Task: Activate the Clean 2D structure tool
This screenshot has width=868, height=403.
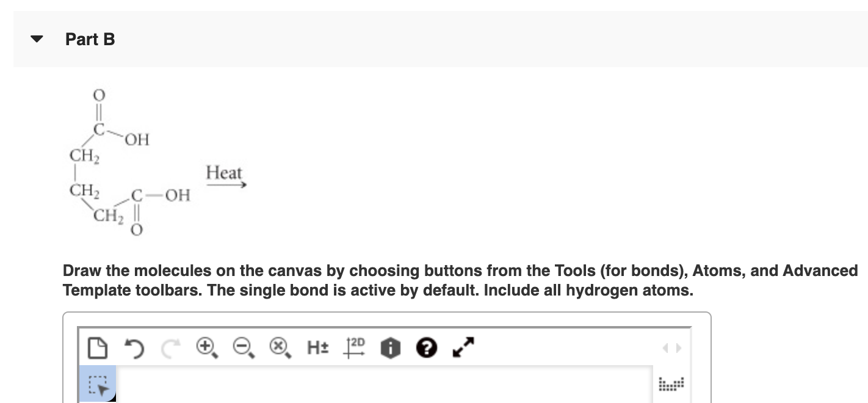Action: coord(353,348)
